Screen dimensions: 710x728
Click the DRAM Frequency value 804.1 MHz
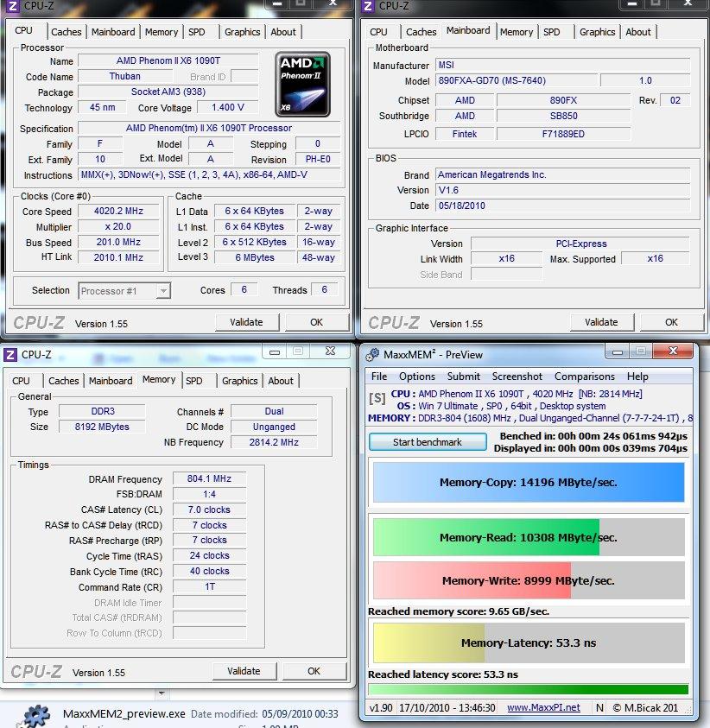coord(209,478)
